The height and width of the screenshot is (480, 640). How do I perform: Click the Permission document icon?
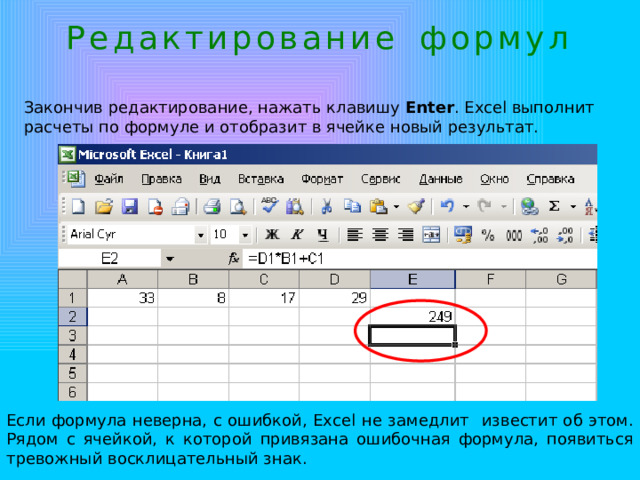[155, 207]
